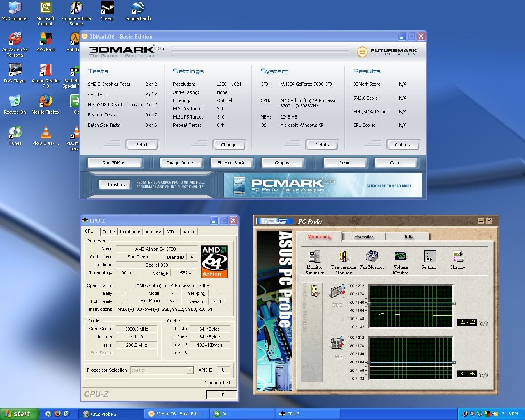Click the AMD Athlon 64 logo in CPU-Z
525x420 pixels.
click(214, 262)
